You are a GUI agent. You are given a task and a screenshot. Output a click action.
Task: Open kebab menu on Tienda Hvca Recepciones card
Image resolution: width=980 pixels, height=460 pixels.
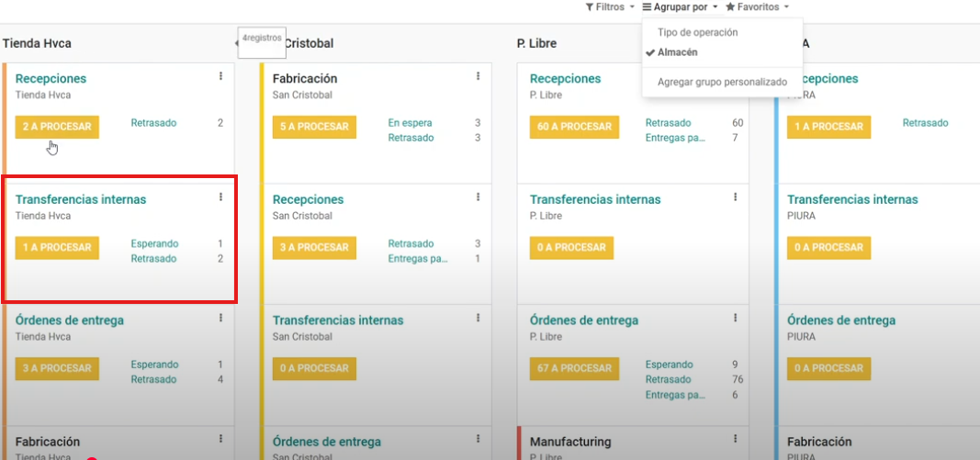(x=221, y=76)
